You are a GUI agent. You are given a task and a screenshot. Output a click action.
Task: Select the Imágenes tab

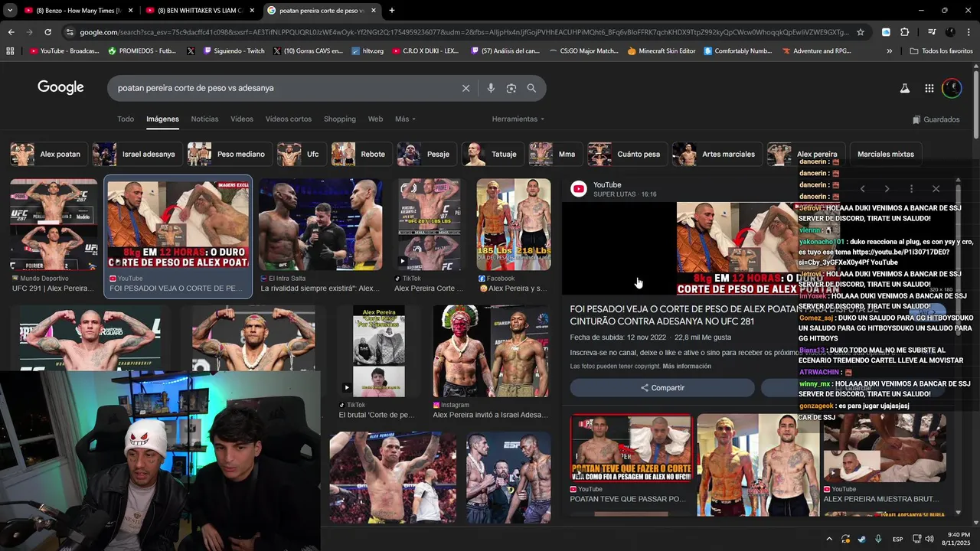[162, 119]
